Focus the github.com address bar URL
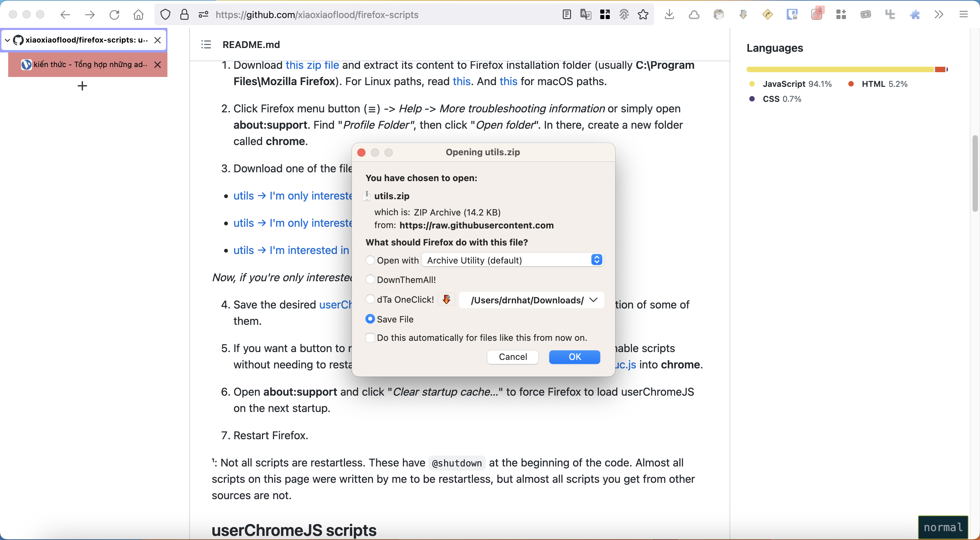Image resolution: width=980 pixels, height=540 pixels. [317, 14]
